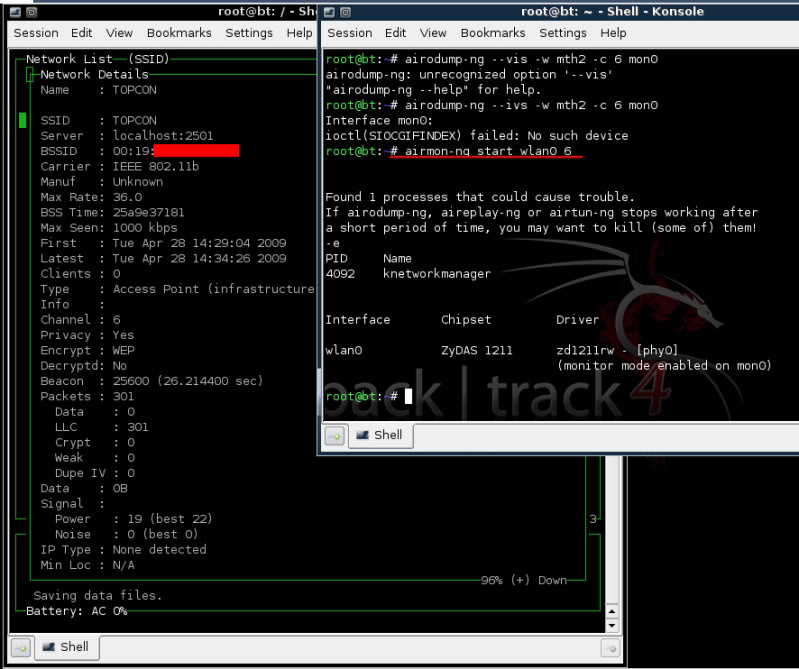Open View menu in right Konsole window

point(433,33)
